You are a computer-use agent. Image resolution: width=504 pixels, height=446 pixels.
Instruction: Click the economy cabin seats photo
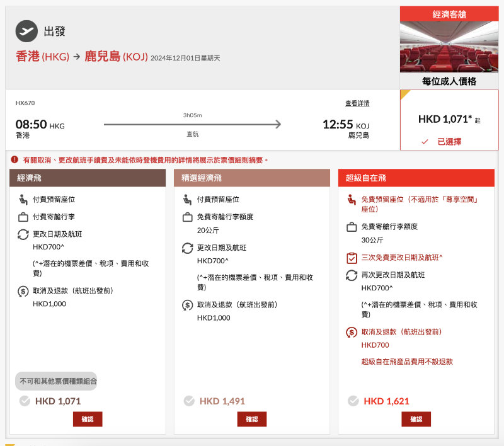click(449, 47)
